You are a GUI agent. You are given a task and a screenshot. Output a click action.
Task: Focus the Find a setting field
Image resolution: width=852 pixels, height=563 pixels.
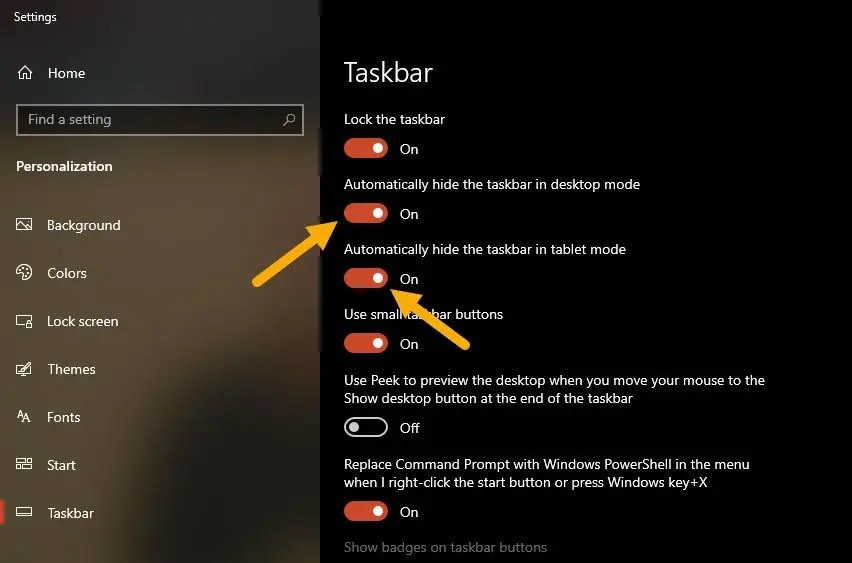160,120
